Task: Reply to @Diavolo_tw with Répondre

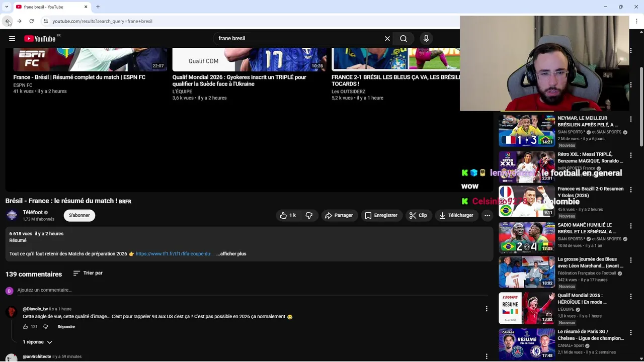Action: (66, 327)
